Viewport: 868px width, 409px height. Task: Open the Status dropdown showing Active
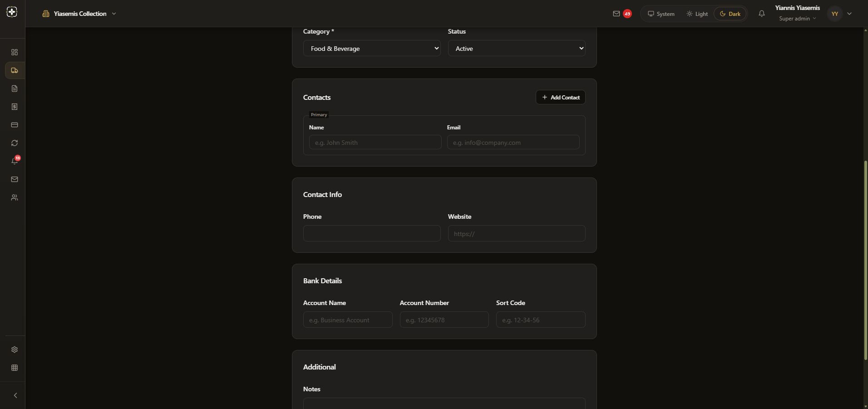(x=517, y=48)
